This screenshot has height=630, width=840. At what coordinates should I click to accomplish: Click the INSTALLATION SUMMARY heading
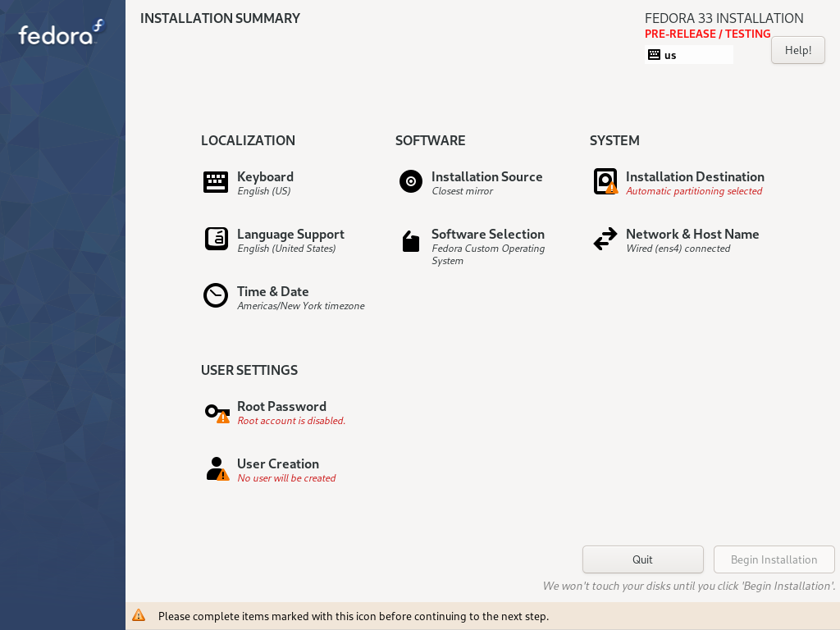point(220,18)
